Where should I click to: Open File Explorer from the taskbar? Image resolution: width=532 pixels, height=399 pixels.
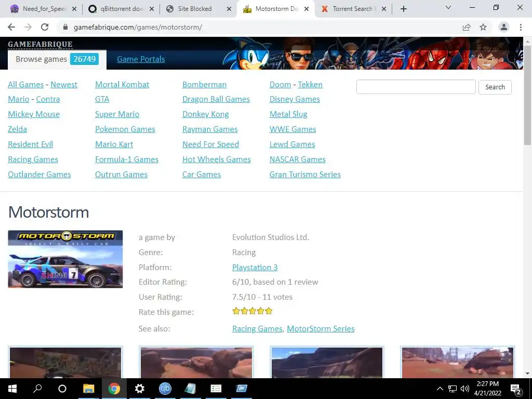(x=88, y=389)
